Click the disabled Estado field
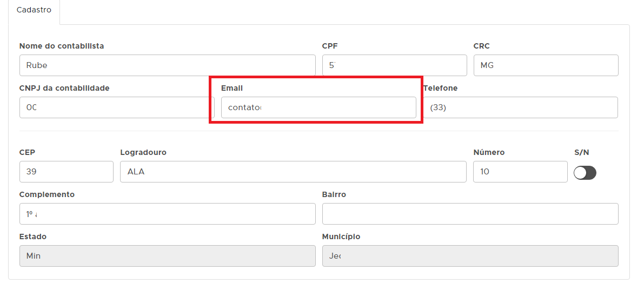 coord(167,256)
